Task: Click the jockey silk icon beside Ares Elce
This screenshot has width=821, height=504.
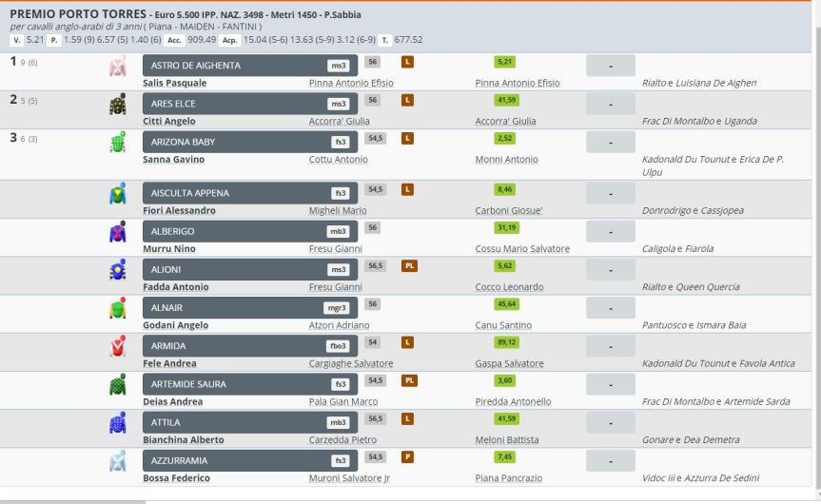Action: 118,105
